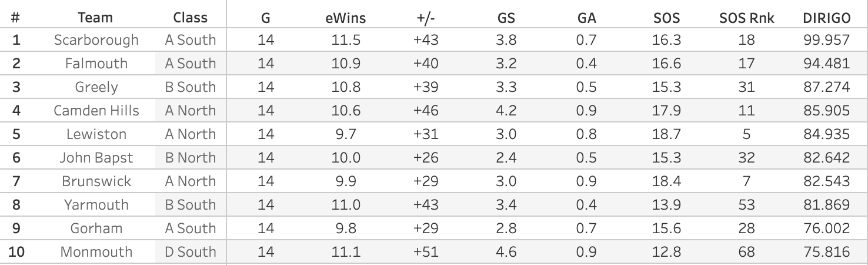Select Yarmouth in the Team column
868x265 pixels.
[x=96, y=205]
